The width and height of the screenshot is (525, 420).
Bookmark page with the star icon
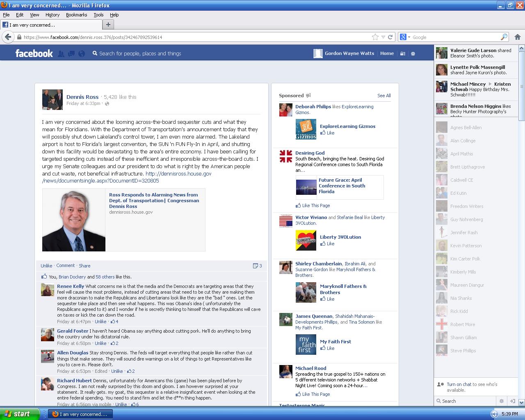(x=375, y=37)
